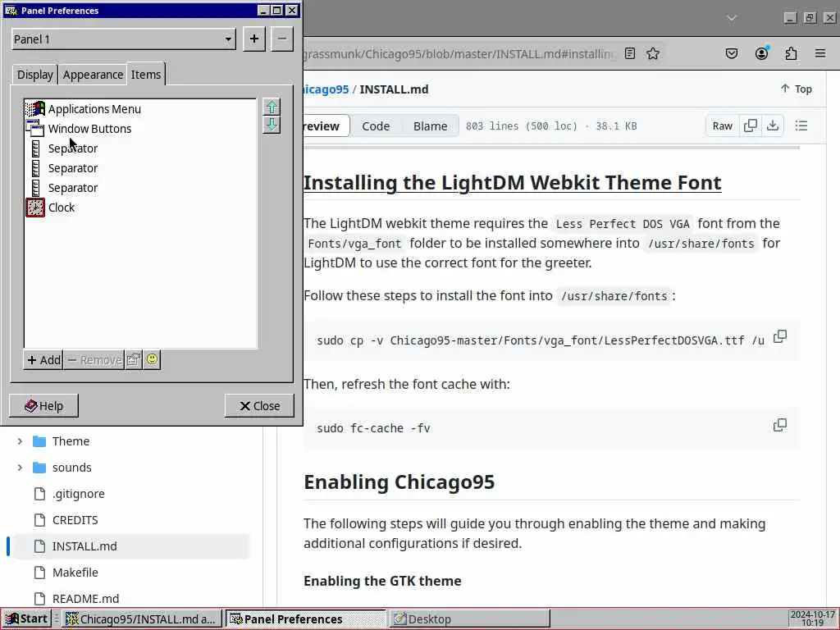Viewport: 840px width, 630px height.
Task: Open outline list icon on GitHub
Action: click(801, 126)
